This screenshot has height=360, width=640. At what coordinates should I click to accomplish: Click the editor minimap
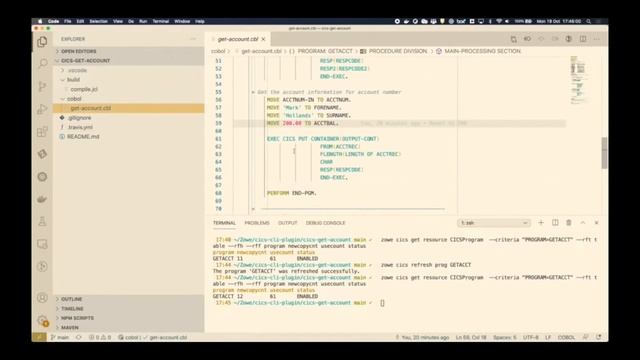(x=579, y=80)
